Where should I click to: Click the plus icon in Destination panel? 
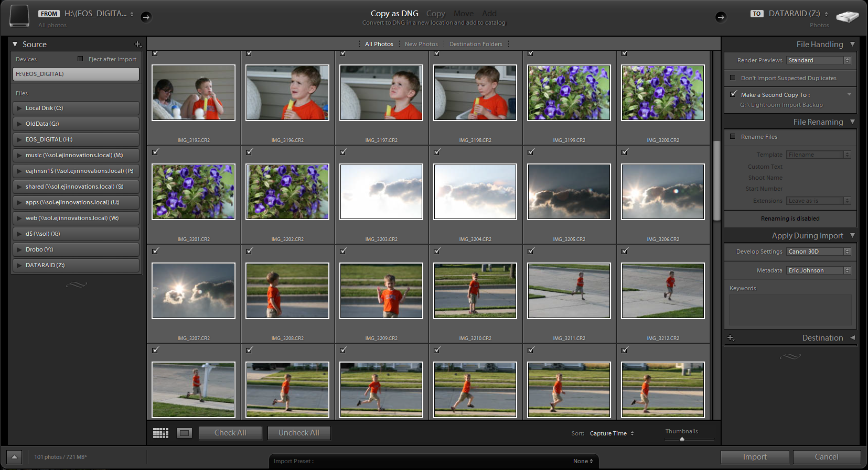(731, 338)
